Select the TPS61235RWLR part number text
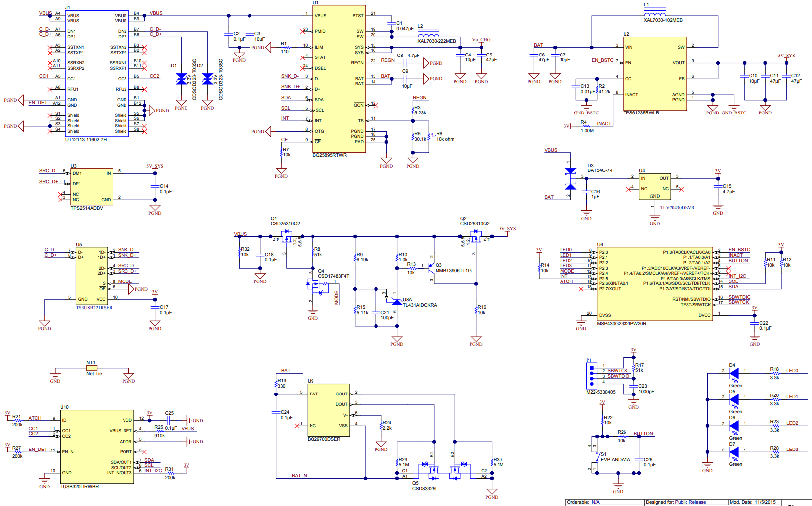812x506 pixels. (641, 113)
